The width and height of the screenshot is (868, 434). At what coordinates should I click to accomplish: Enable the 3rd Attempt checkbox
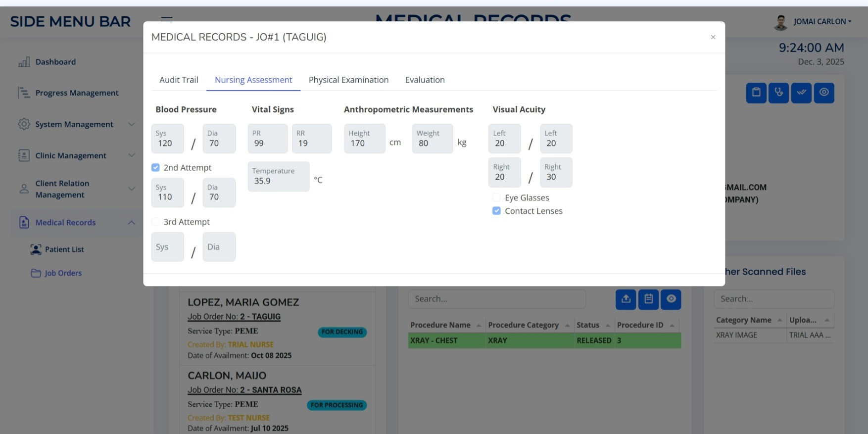click(x=155, y=222)
